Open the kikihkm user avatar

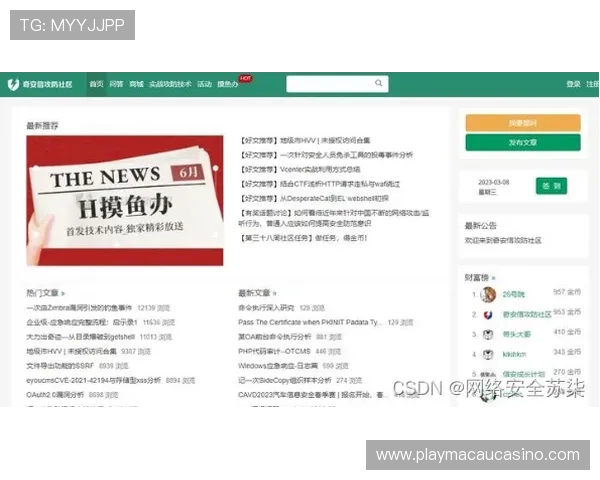(488, 354)
